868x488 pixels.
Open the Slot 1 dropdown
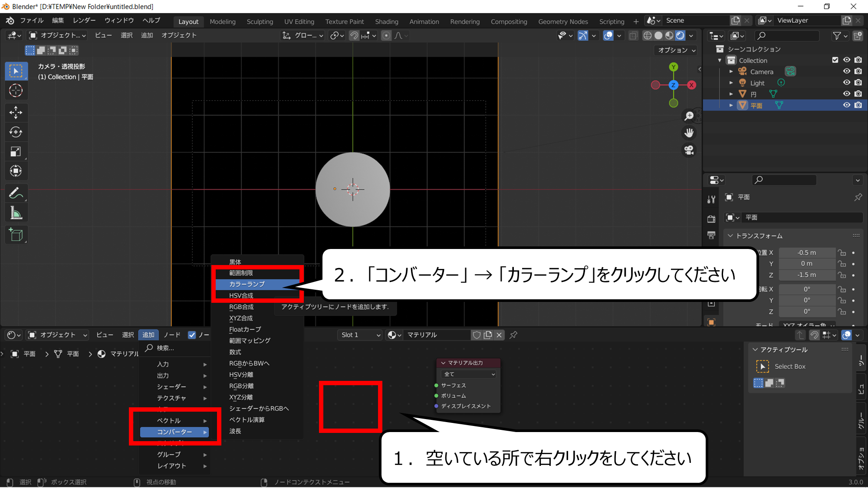360,335
